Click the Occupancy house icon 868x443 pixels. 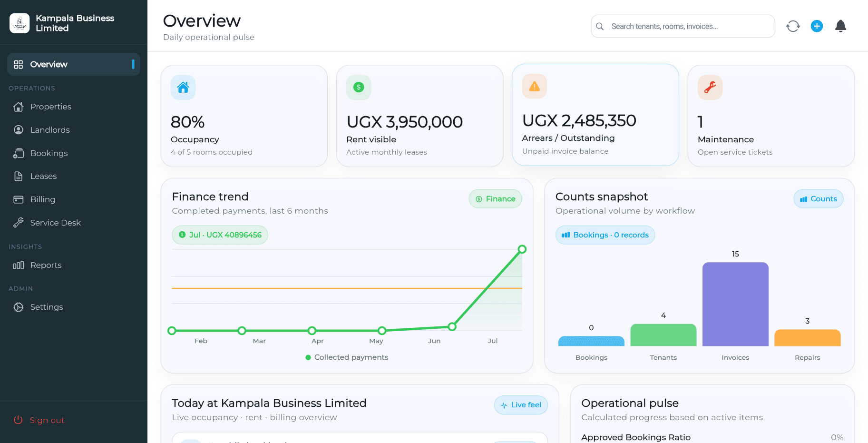(183, 87)
